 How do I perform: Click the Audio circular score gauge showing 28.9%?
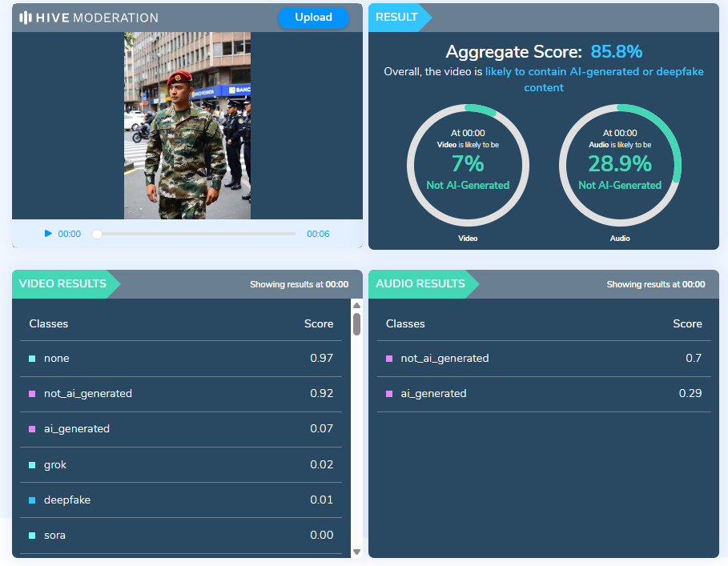[x=620, y=166]
